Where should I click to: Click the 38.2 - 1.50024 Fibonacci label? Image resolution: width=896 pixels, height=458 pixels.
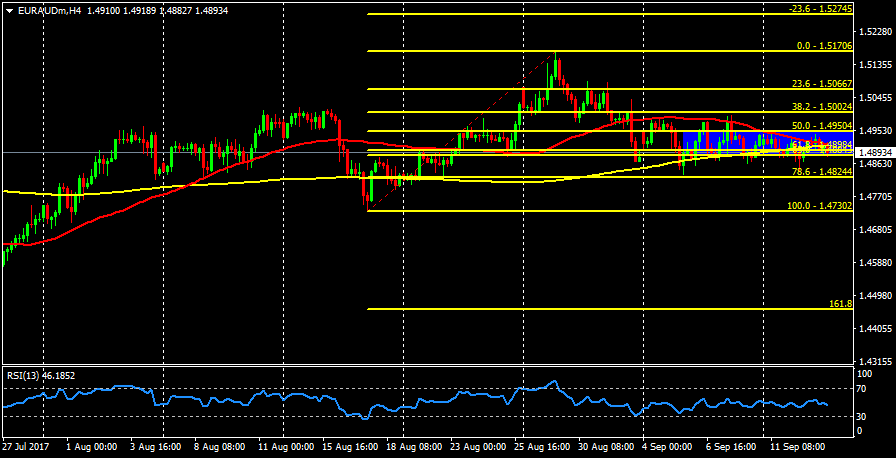[x=820, y=106]
